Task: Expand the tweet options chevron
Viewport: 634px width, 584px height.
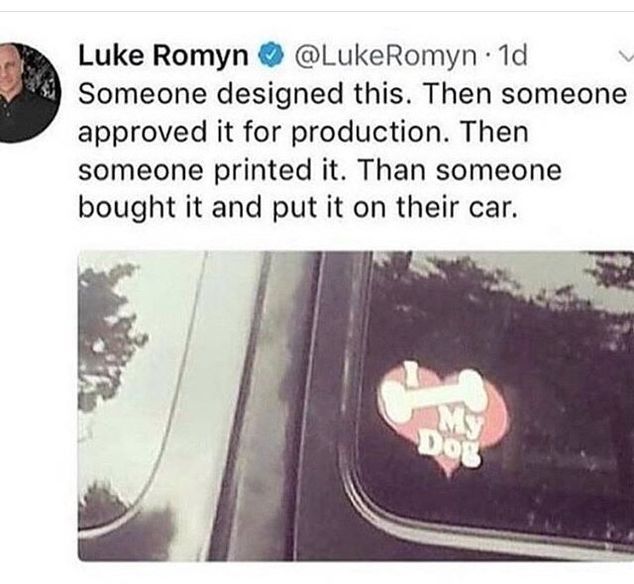Action: tap(626, 58)
